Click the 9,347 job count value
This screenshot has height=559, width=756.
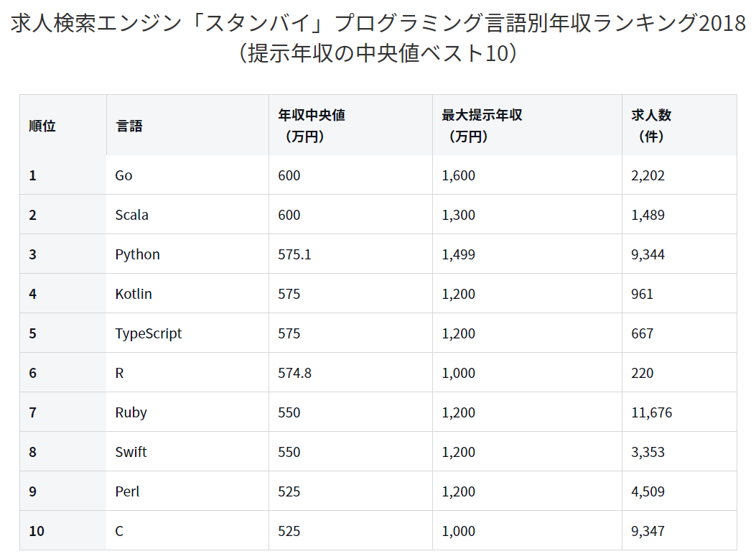648,531
